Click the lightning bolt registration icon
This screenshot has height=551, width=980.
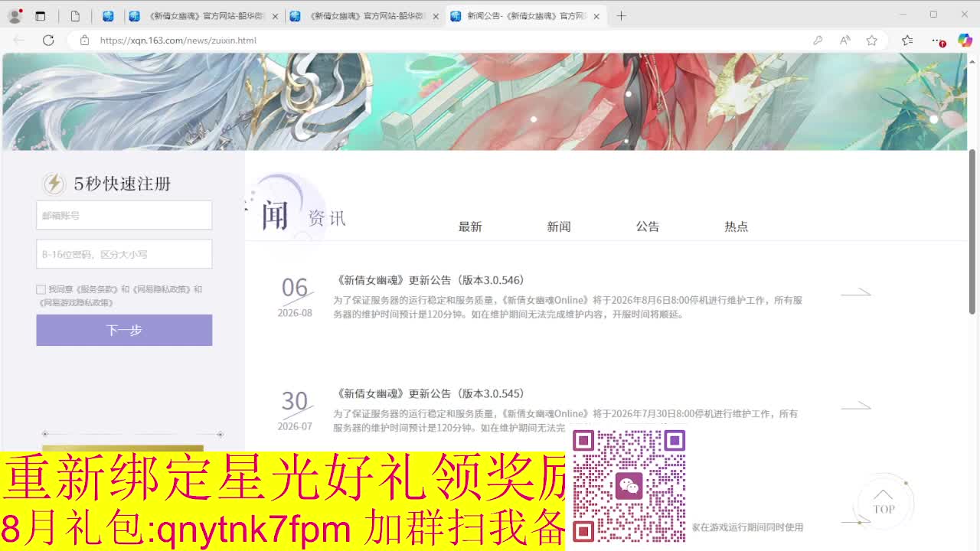point(54,184)
